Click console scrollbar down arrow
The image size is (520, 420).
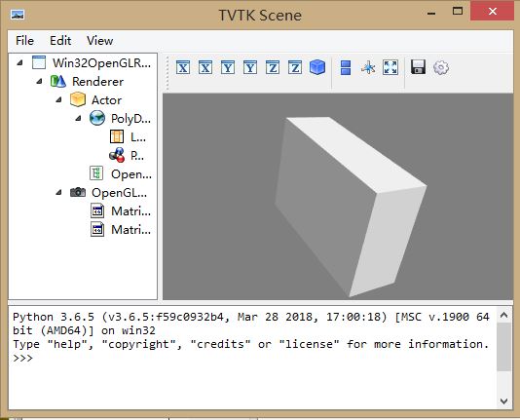pyautogui.click(x=504, y=401)
